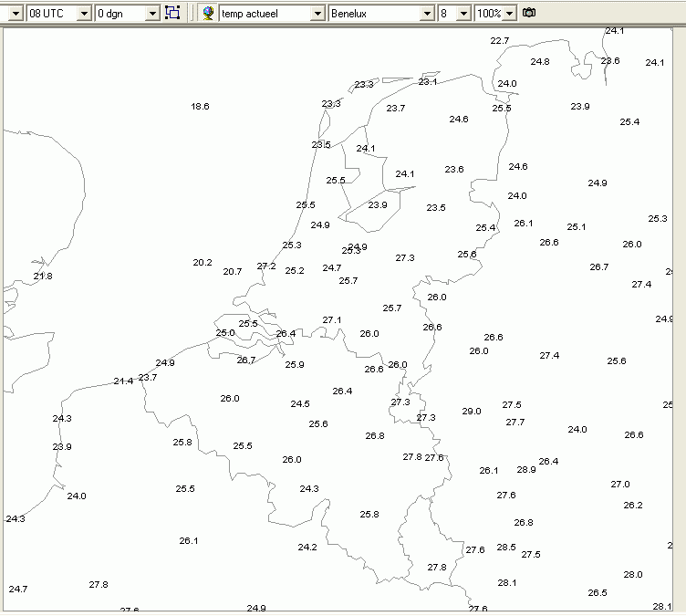Click the camera snapshot icon
Image resolution: width=686 pixels, height=616 pixels.
click(529, 13)
